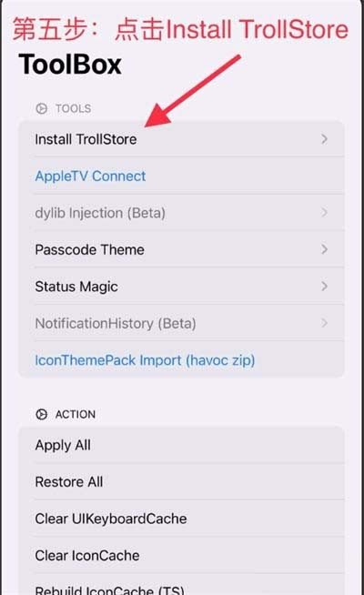Open Install TrollStore chevron arrow
Screen dimensions: 364x595
point(324,139)
